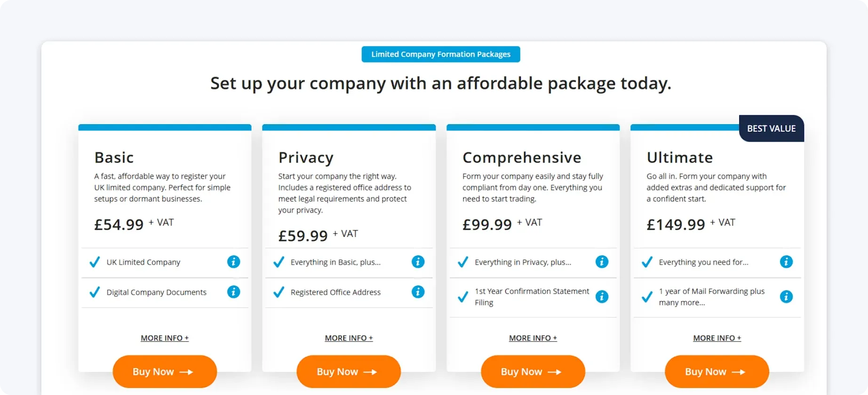
Task: Open info tooltip for 1 year of Mail Forwarding
Action: (786, 297)
